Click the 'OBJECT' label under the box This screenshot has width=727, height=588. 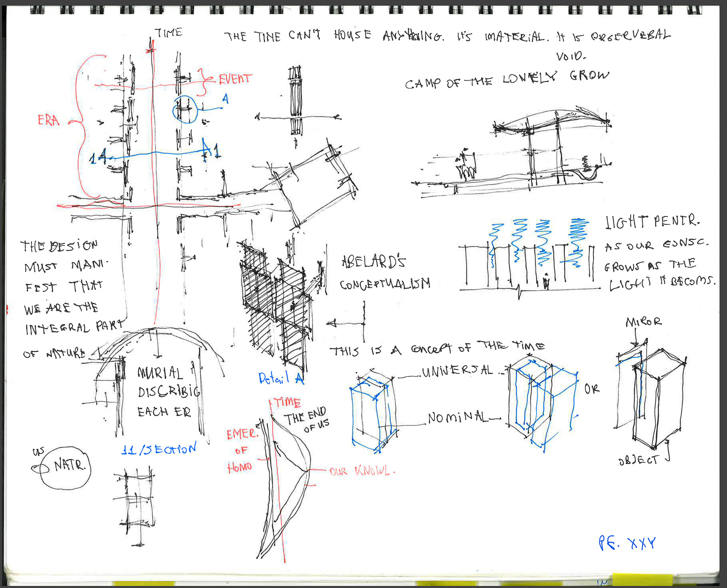(x=639, y=460)
